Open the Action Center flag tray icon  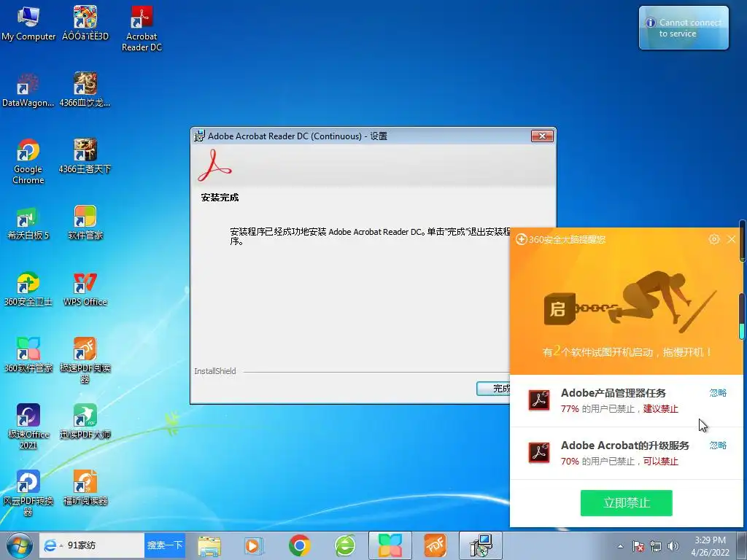(638, 546)
